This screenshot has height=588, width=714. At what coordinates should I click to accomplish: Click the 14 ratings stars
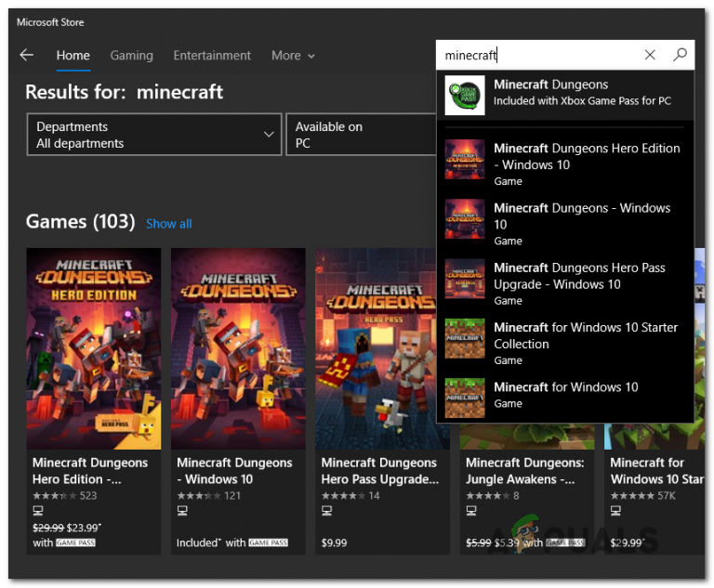click(343, 496)
